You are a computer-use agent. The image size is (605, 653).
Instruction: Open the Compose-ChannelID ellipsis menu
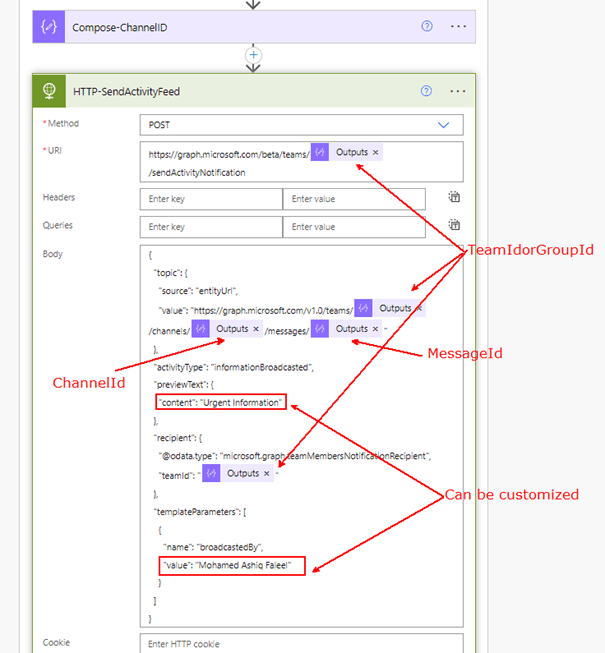(458, 27)
